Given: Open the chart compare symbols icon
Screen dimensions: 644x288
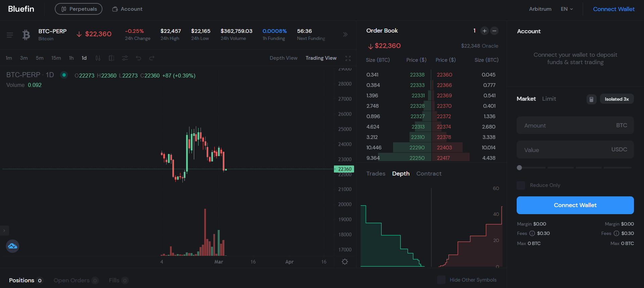Looking at the screenshot, I should pyautogui.click(x=112, y=58).
